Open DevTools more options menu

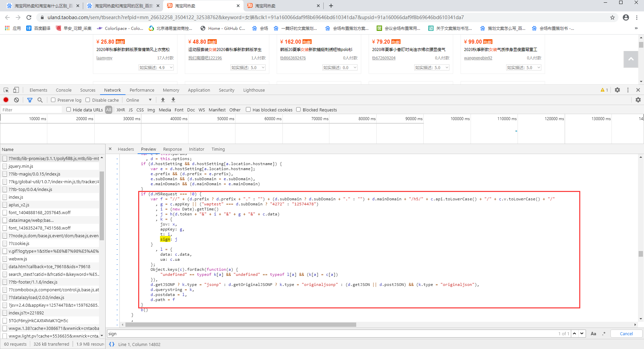point(628,90)
